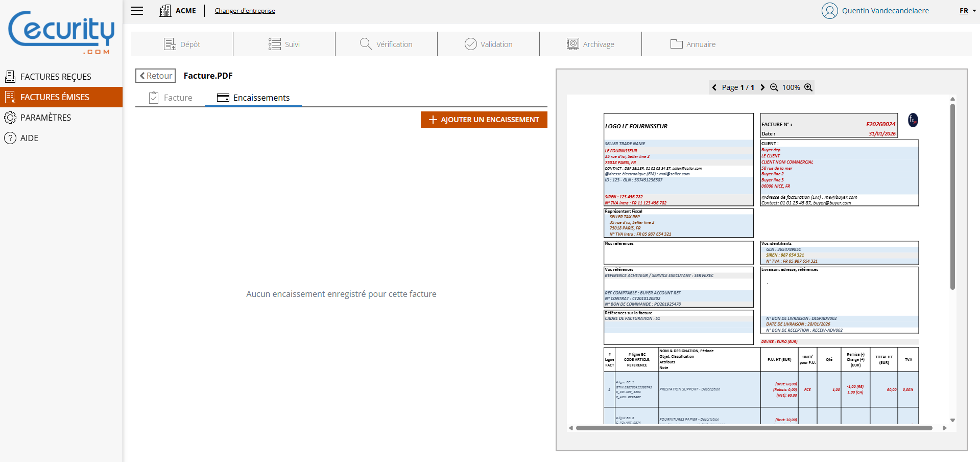The height and width of the screenshot is (462, 980).
Task: Click the 100% zoom level value
Action: click(x=791, y=87)
